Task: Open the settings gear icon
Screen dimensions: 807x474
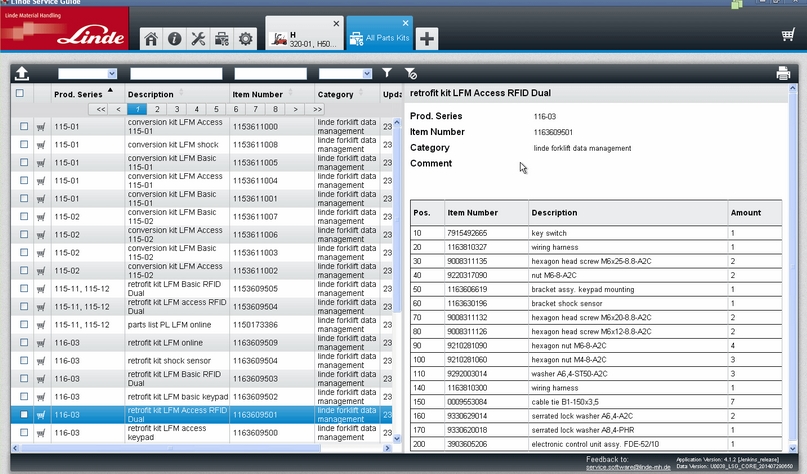Action: (245, 39)
